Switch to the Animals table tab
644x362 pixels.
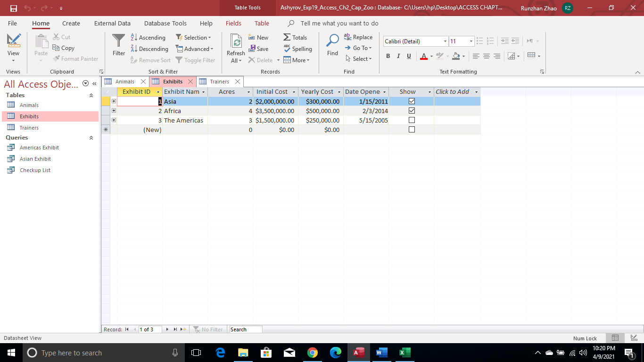[124, 82]
